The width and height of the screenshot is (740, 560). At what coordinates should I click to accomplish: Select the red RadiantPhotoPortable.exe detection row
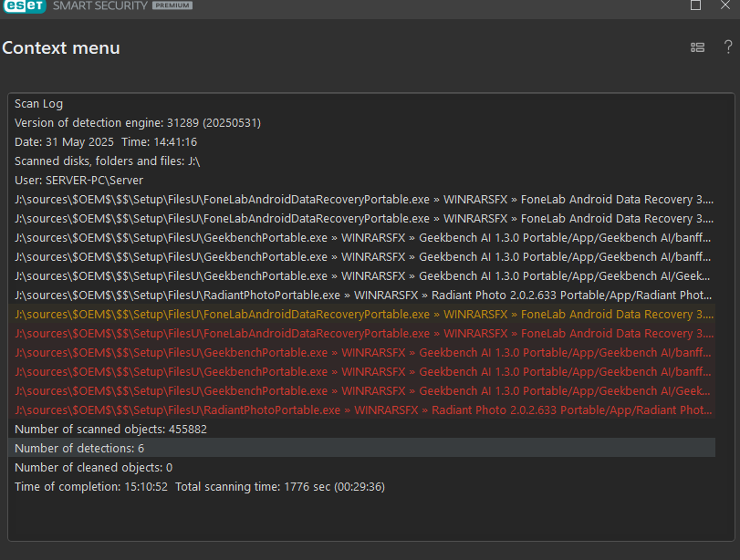[361, 410]
